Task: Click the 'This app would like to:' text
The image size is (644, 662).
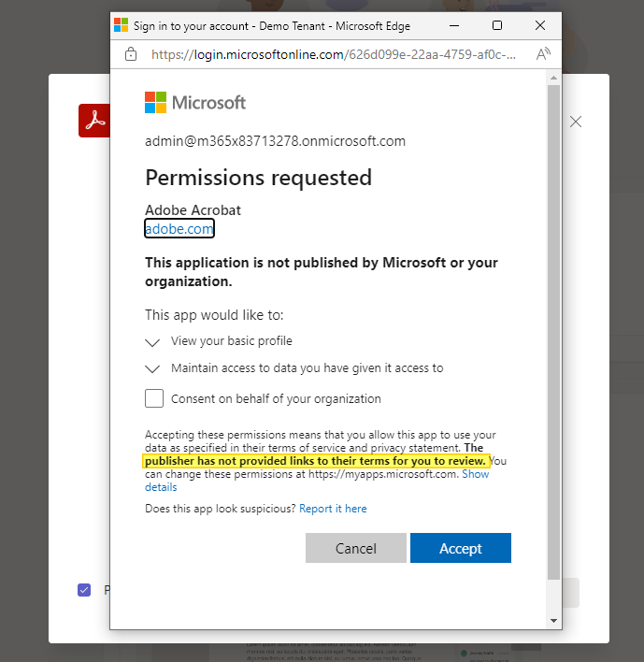Action: click(214, 315)
